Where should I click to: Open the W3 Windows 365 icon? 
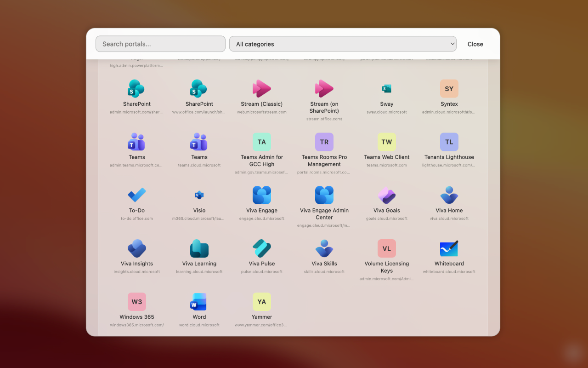(137, 302)
